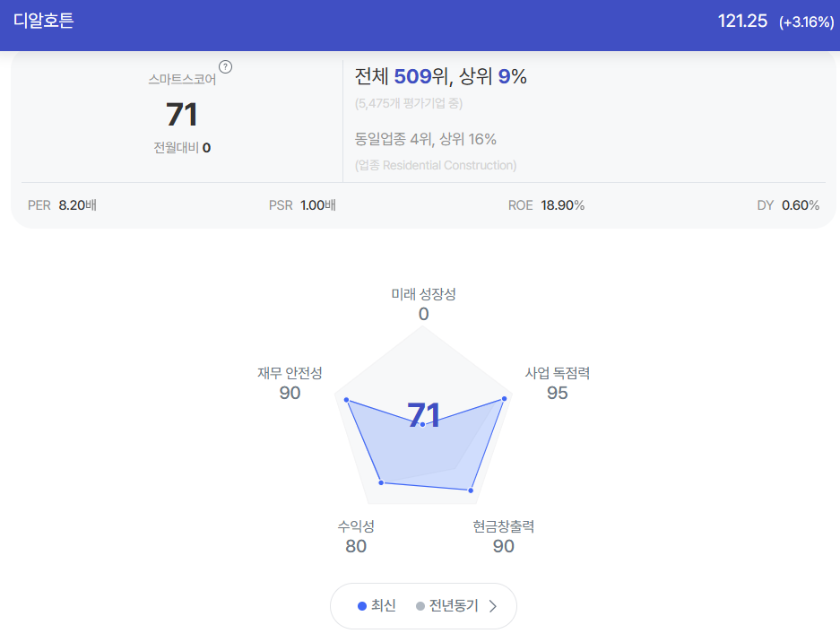Click the 수익성 radar vertex point
This screenshot has height=642, width=840.
pos(381,482)
